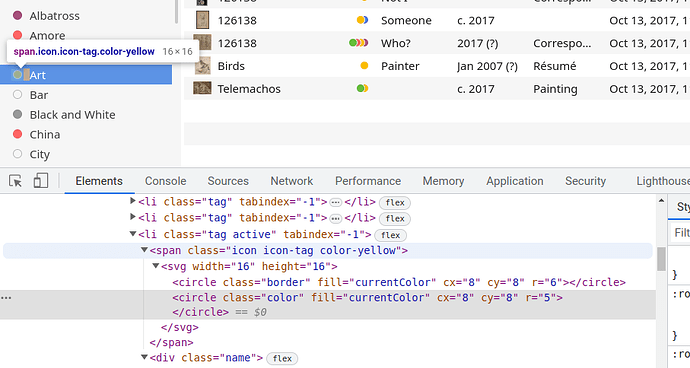
Task: Click the Art tag icon
Action: click(18, 75)
